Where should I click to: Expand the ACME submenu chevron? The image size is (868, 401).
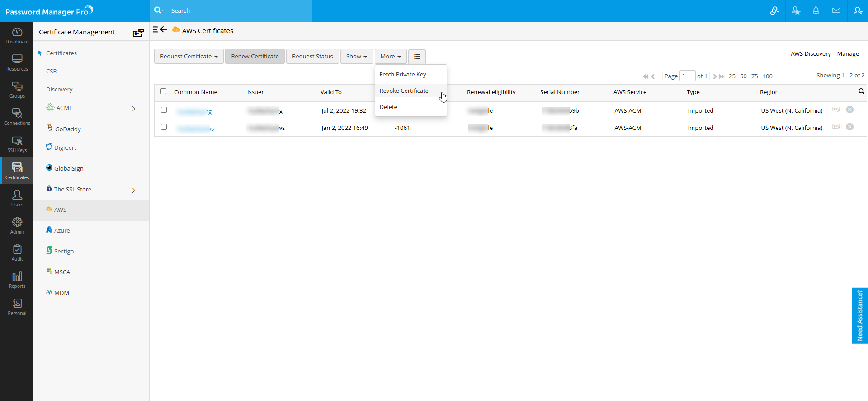pos(134,109)
